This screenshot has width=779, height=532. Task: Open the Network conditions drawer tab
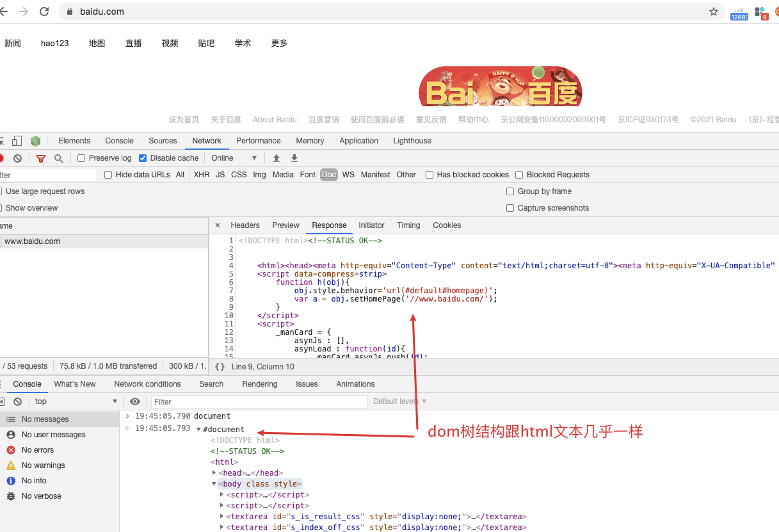pyautogui.click(x=147, y=384)
